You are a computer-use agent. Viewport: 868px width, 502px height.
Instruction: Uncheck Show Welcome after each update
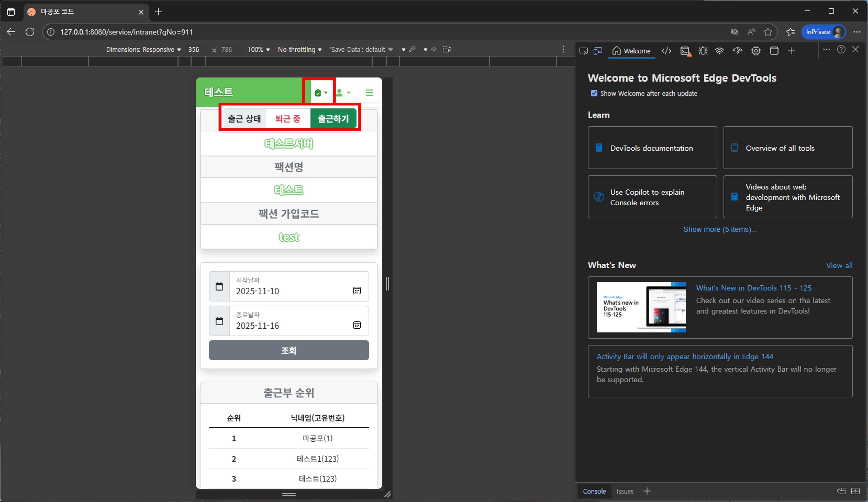coord(594,93)
